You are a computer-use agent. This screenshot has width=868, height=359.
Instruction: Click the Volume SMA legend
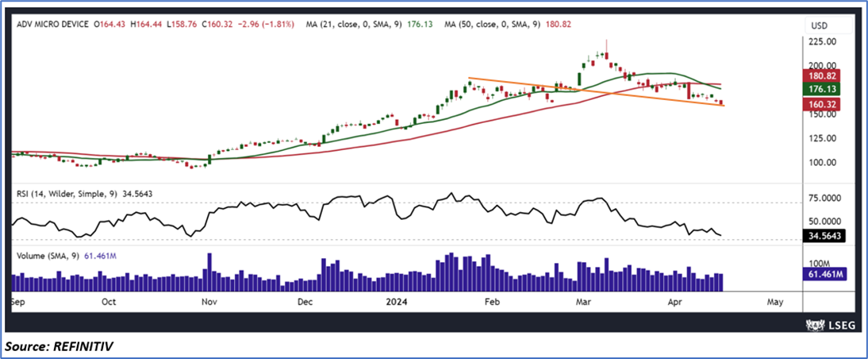66,256
